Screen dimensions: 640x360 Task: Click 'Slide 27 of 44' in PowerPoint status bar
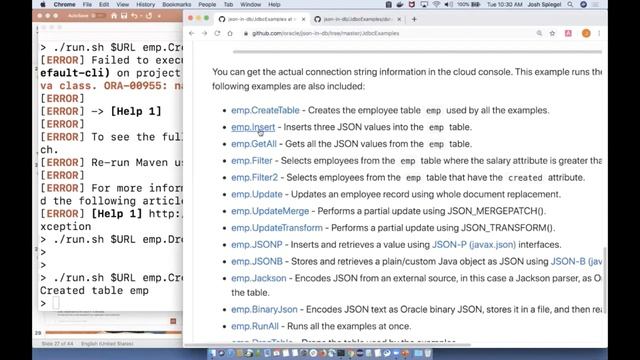[x=58, y=344]
